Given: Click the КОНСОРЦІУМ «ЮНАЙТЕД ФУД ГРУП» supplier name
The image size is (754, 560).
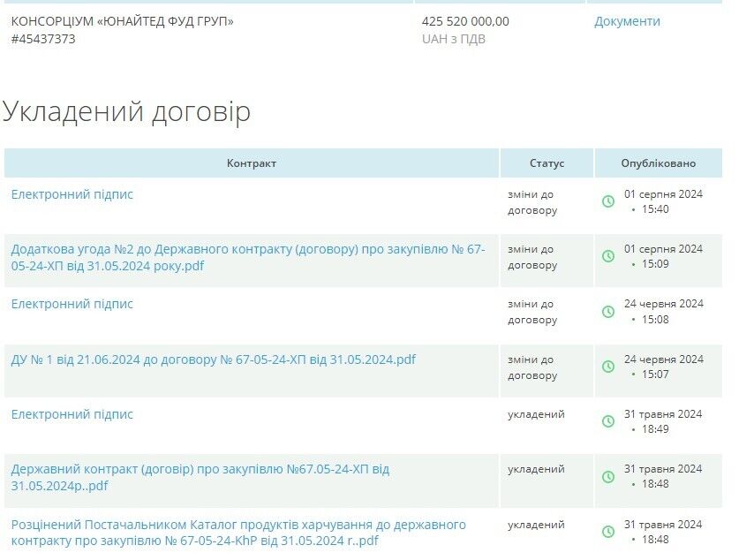Looking at the screenshot, I should point(123,21).
